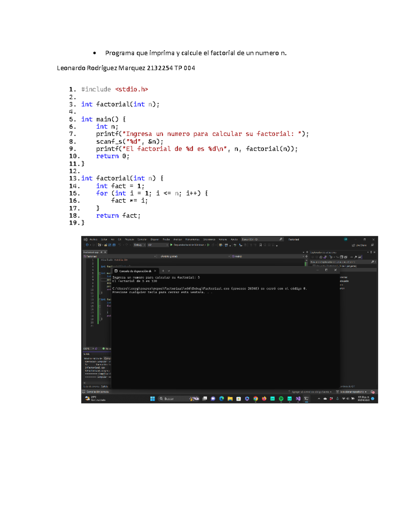Click the Guardar todo (save all) icon
411x532 pixels.
click(114, 245)
